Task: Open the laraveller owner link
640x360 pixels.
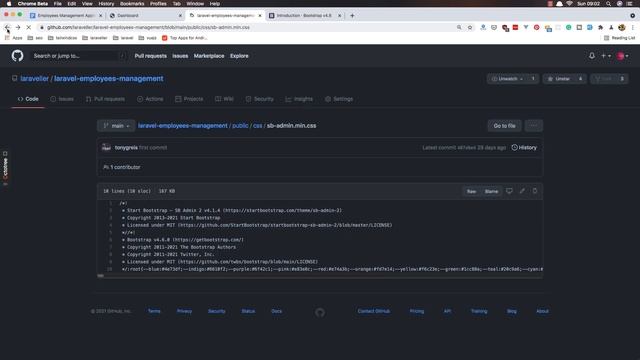Action: [35, 79]
